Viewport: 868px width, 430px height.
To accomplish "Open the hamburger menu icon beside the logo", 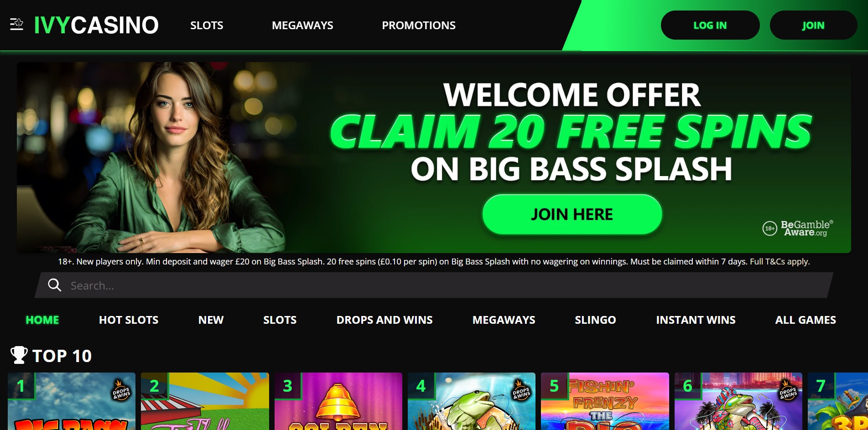I will click(x=17, y=24).
